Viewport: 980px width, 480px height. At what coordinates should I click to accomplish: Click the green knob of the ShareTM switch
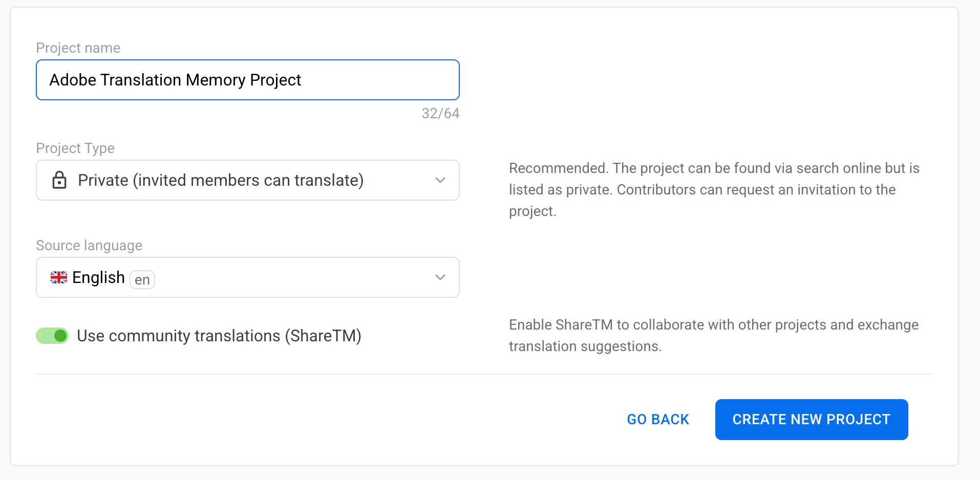pos(60,336)
